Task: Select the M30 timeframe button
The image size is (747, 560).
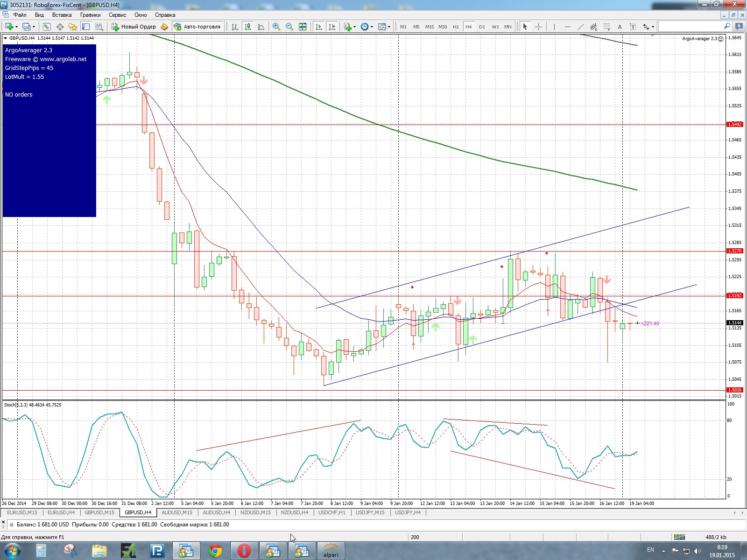Action: [x=443, y=27]
